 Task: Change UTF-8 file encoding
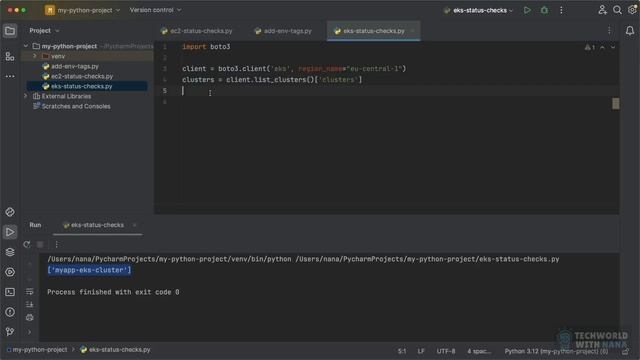pyautogui.click(x=446, y=351)
